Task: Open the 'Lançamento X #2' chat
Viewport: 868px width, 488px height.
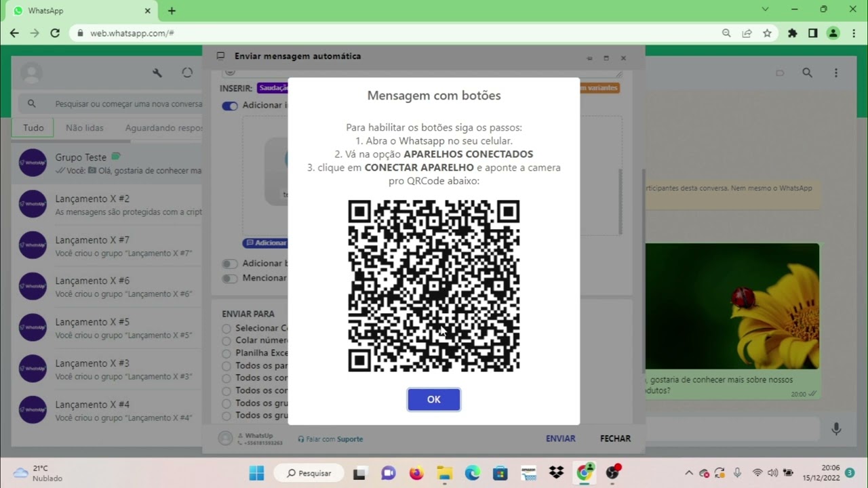Action: (106, 205)
